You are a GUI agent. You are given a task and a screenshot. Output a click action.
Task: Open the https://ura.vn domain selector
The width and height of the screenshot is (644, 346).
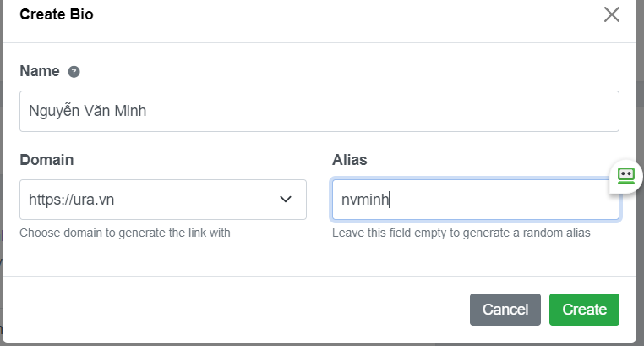click(x=152, y=200)
